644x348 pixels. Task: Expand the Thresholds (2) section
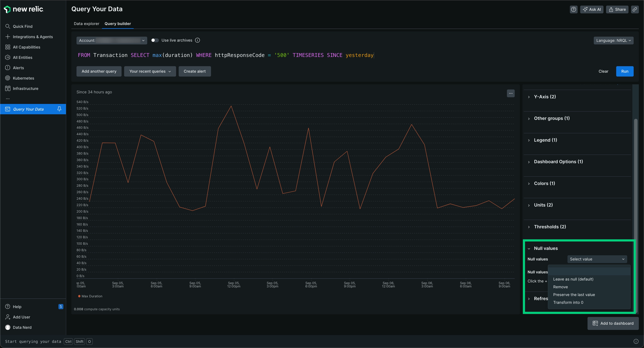(550, 227)
